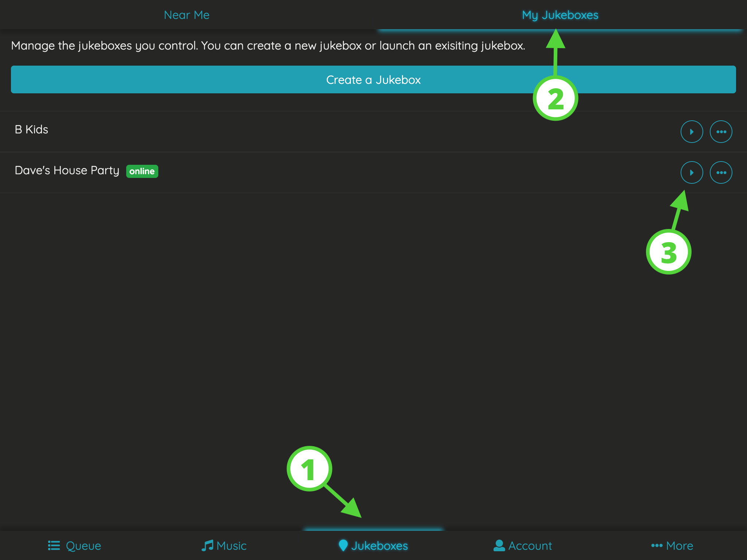The width and height of the screenshot is (747, 560).
Task: Click the Create a Jukebox button
Action: pos(373,79)
